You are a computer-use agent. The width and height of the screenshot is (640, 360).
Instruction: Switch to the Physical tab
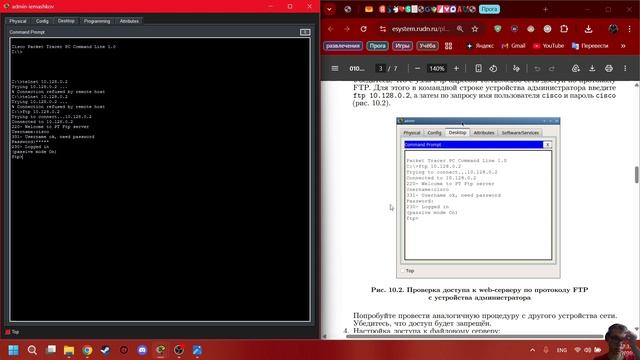coord(18,21)
